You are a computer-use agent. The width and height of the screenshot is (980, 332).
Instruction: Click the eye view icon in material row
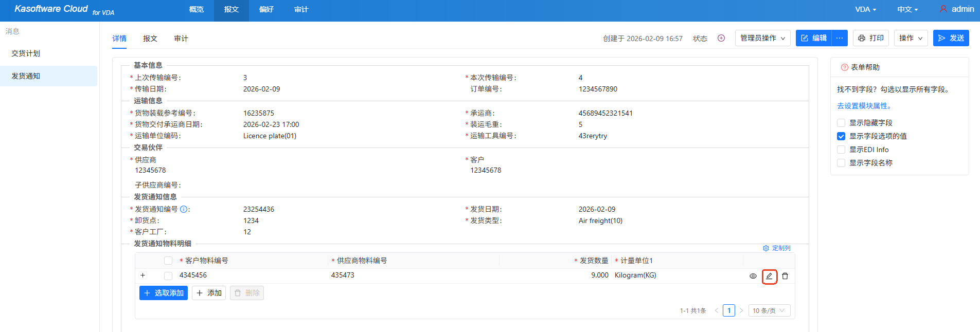point(753,276)
